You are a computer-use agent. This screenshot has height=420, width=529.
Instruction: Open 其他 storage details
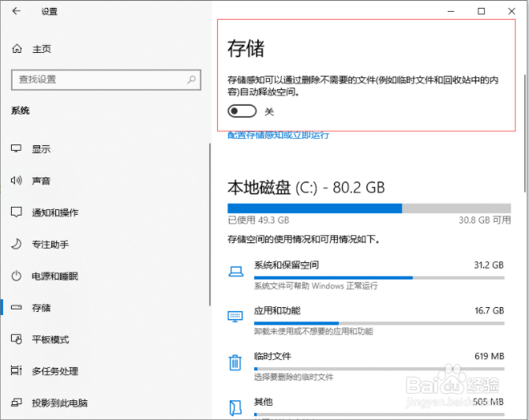(x=366, y=407)
